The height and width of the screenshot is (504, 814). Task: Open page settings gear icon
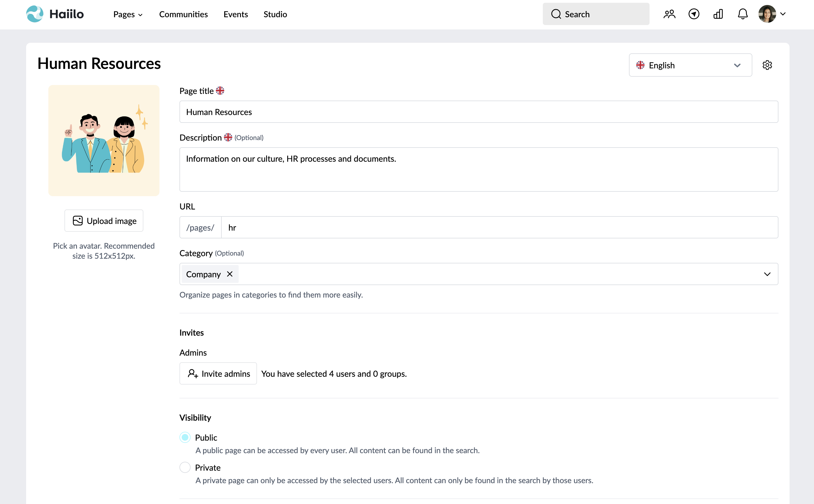[767, 65]
